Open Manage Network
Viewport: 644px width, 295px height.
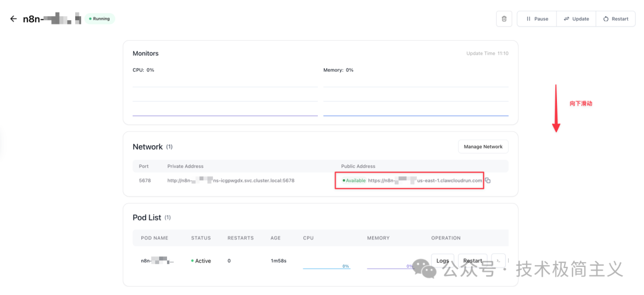(483, 146)
